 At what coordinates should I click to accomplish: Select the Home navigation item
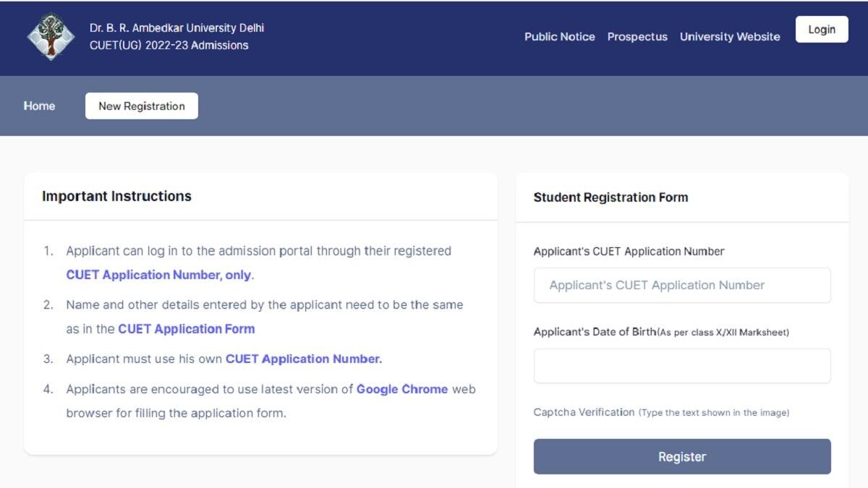(39, 106)
